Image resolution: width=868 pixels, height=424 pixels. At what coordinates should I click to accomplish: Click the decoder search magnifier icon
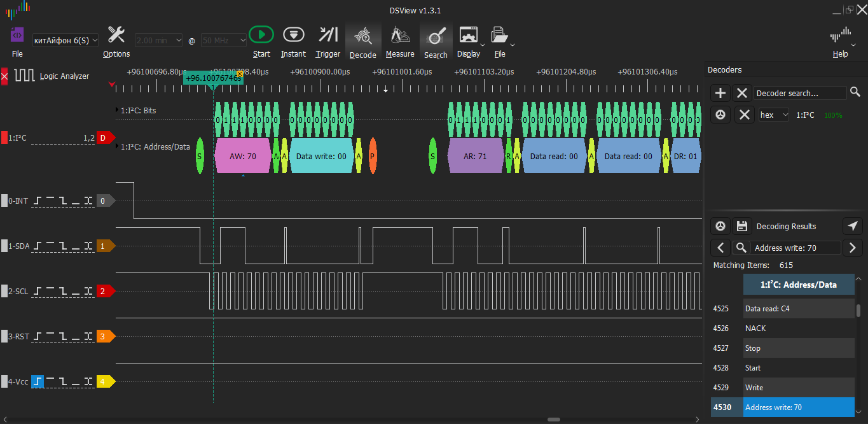pyautogui.click(x=855, y=92)
